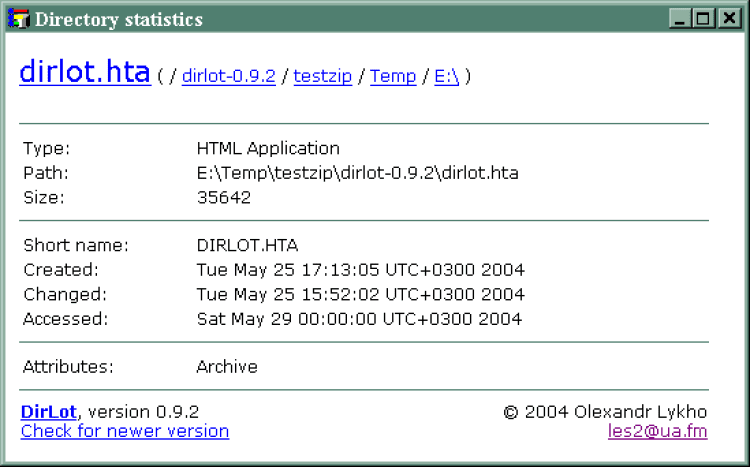Visit the DirLot homepage link
Screen dimensions: 750x467
[49, 411]
